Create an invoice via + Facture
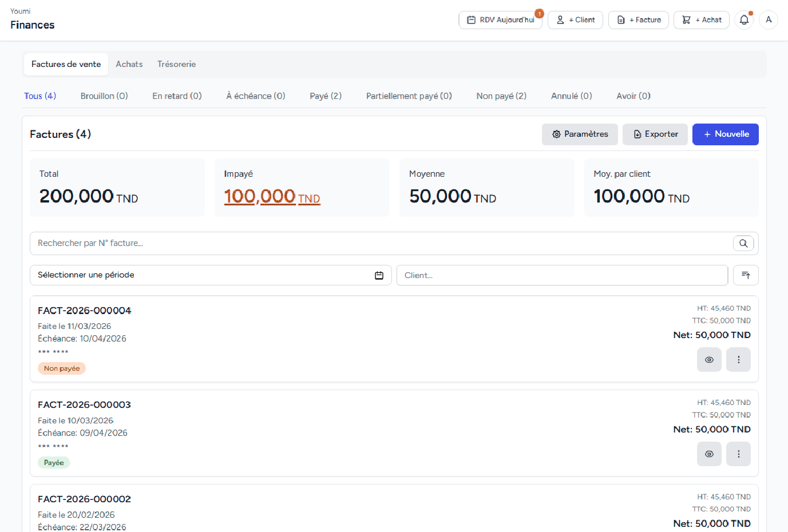The height and width of the screenshot is (532, 788). (638, 20)
